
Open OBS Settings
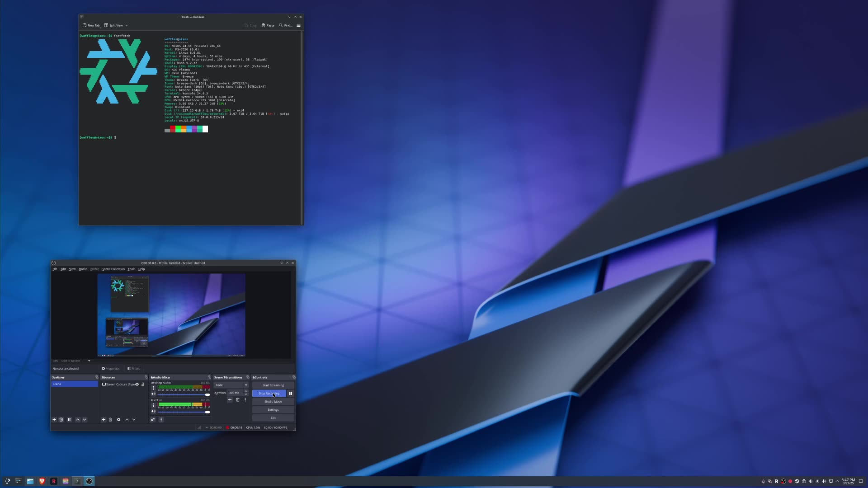coord(273,409)
